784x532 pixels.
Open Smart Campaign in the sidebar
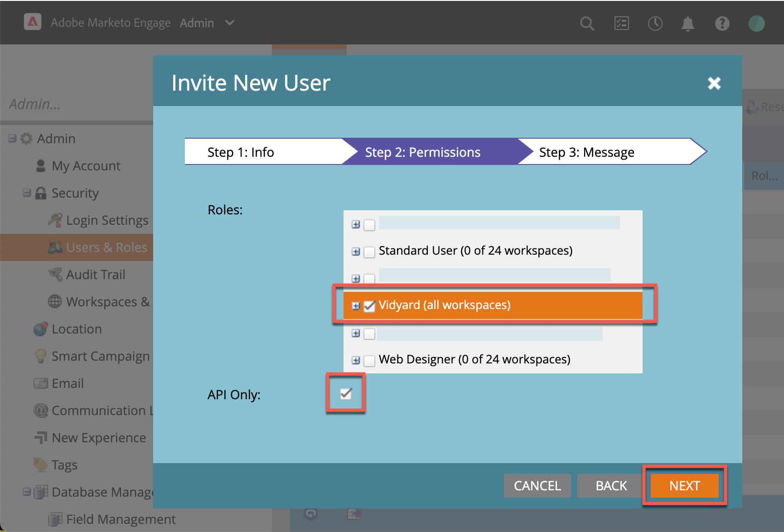click(101, 356)
